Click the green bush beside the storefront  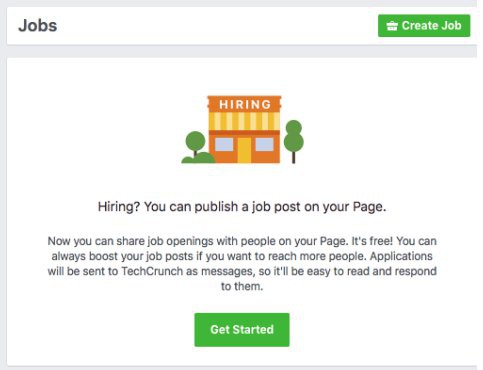pyautogui.click(x=198, y=158)
